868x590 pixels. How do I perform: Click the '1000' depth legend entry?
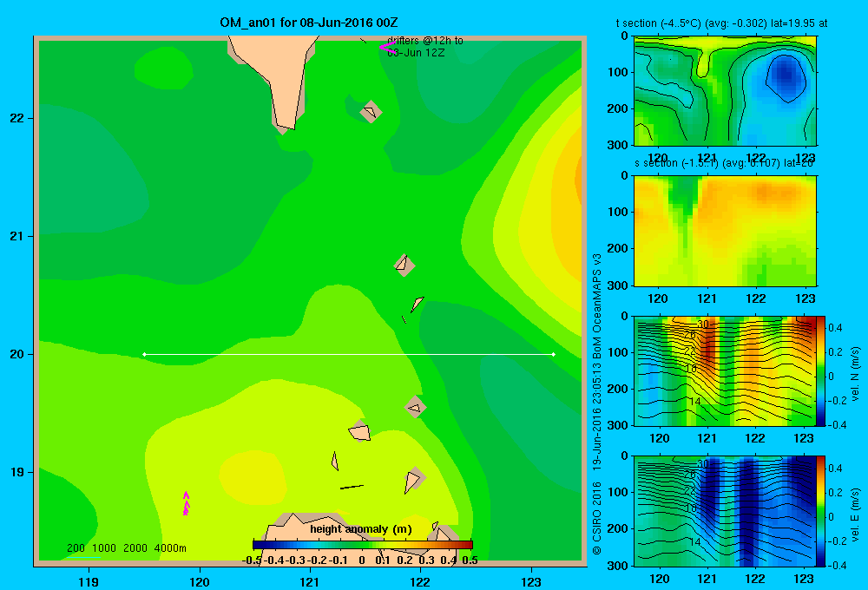point(104,548)
